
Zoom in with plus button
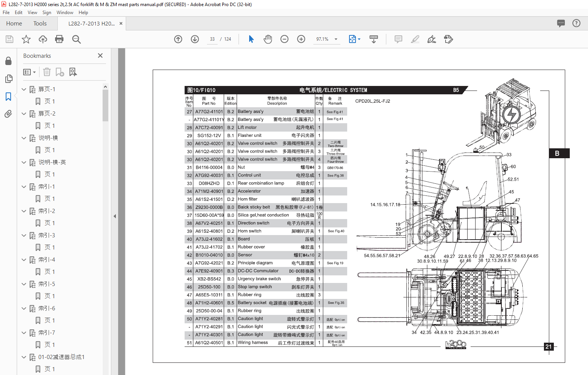tap(301, 39)
